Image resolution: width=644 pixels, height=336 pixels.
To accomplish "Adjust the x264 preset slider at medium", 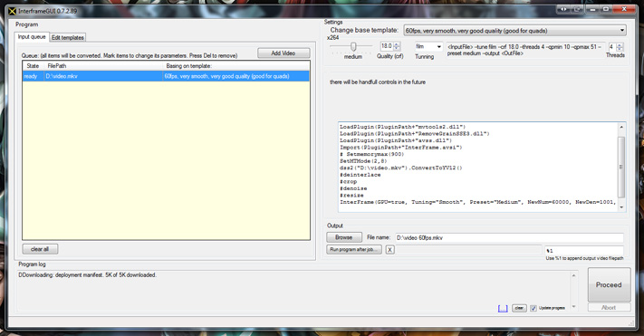I will click(x=353, y=46).
